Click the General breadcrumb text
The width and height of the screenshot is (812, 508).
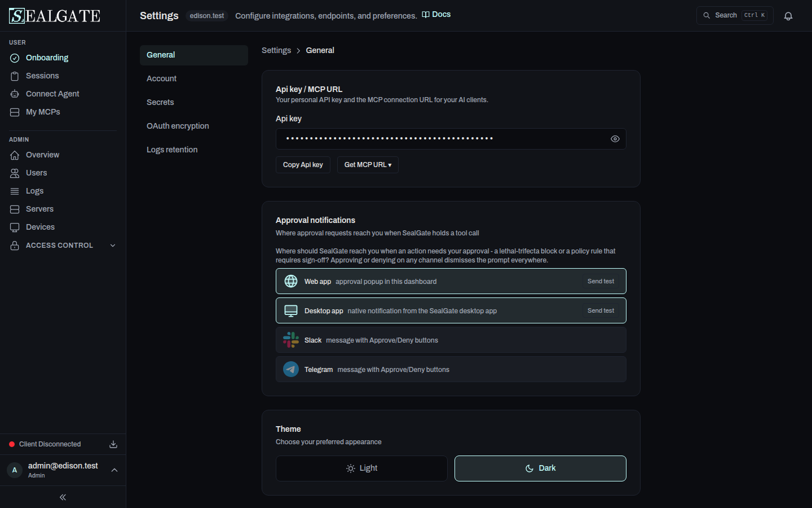click(320, 50)
